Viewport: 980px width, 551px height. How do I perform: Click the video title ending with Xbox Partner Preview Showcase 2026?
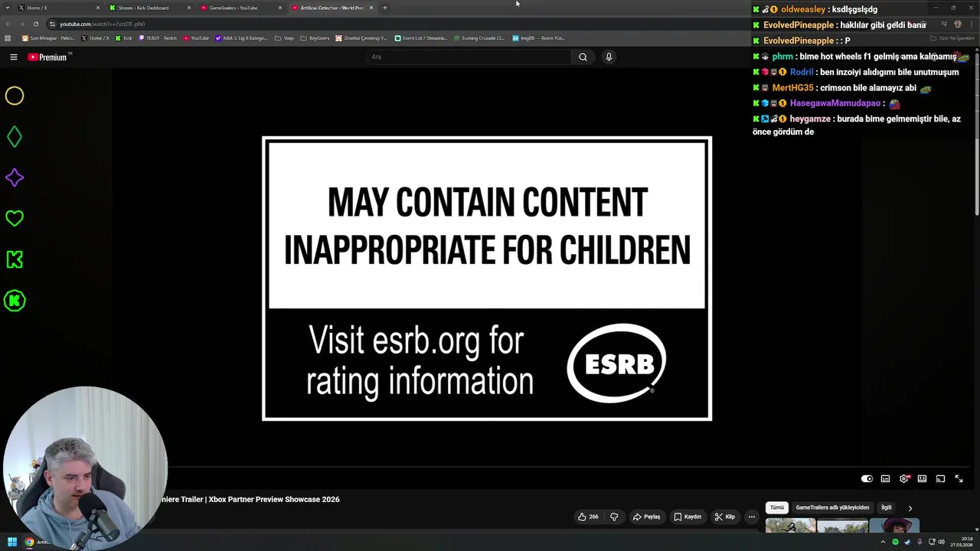[250, 499]
